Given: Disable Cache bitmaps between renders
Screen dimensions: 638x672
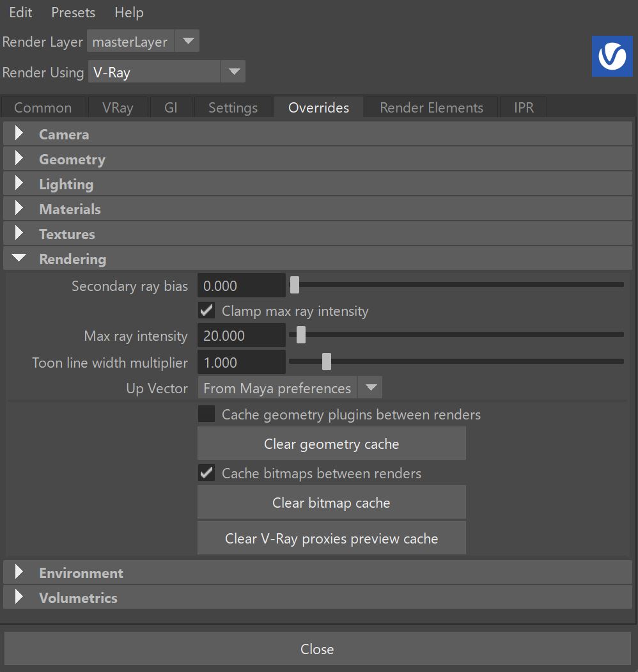Looking at the screenshot, I should 206,473.
